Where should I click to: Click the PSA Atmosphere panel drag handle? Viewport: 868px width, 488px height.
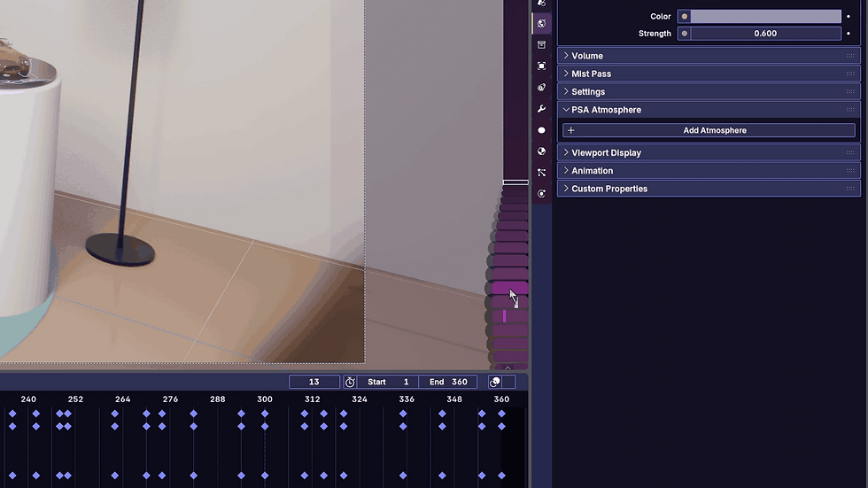[850, 110]
